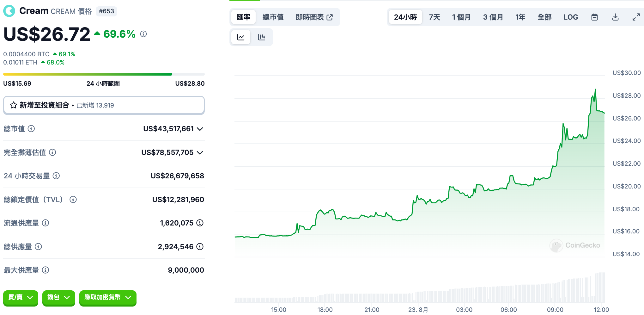Switch to candlestick chart view icon
Viewport: 644px width, 315px height.
click(261, 37)
